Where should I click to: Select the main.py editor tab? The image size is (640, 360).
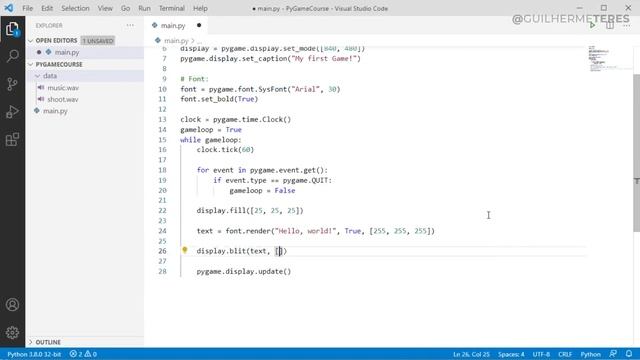(x=176, y=25)
